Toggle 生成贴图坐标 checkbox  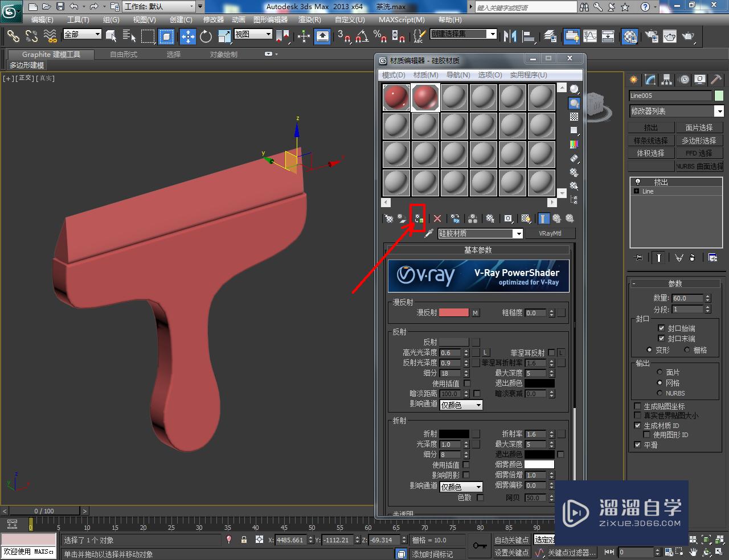(x=638, y=406)
